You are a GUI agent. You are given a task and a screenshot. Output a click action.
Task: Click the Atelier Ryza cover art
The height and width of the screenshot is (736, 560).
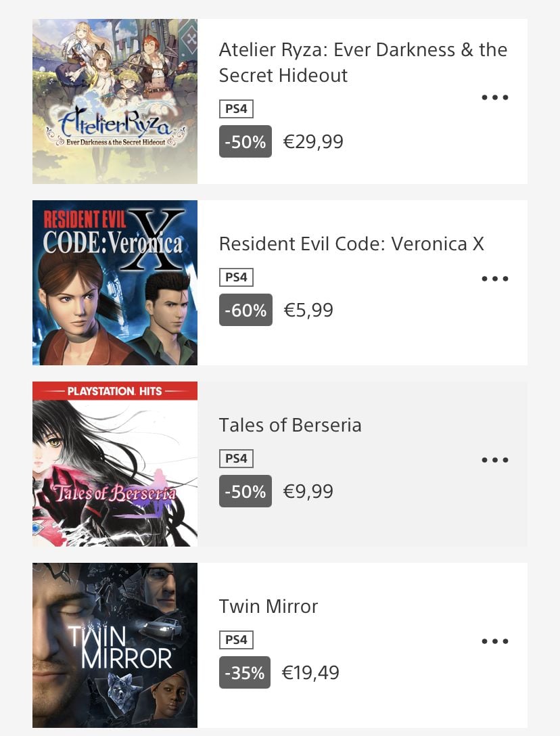tap(115, 101)
